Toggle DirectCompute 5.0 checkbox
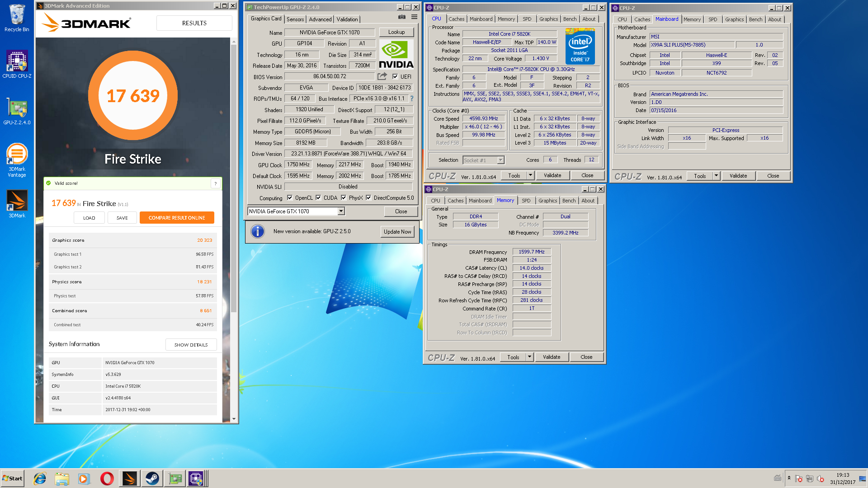This screenshot has height=488, width=868. click(x=368, y=198)
